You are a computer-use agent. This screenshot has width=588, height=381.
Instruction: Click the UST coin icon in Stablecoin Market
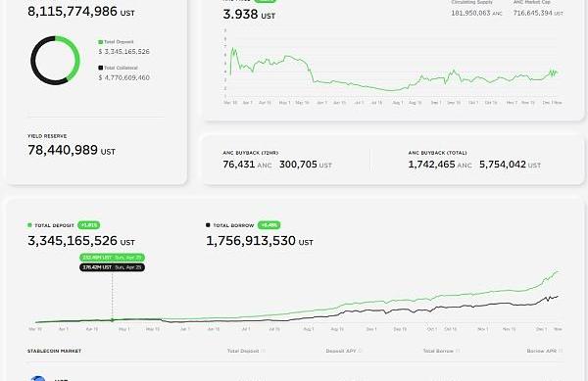pos(38,378)
